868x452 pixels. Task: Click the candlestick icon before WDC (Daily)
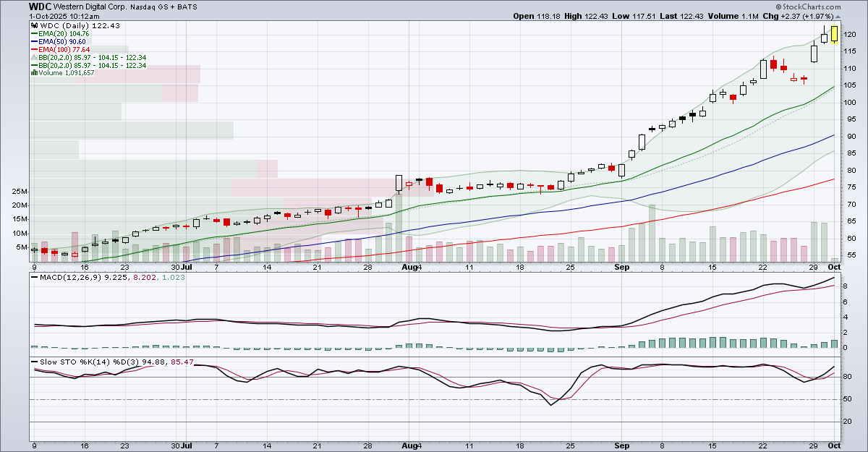(x=33, y=25)
